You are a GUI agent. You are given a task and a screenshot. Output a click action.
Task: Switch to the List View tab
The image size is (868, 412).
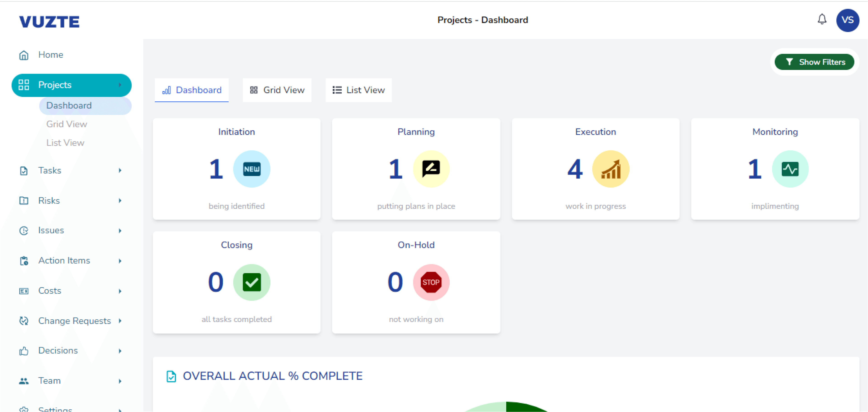click(358, 90)
